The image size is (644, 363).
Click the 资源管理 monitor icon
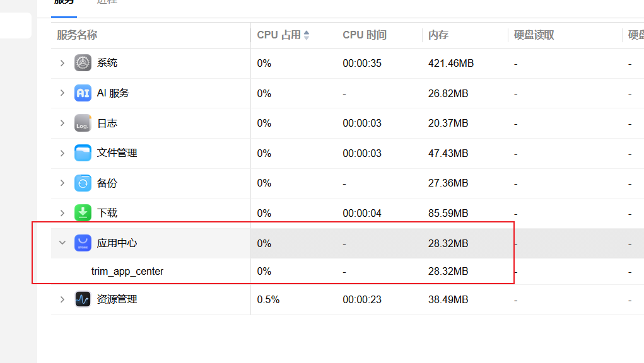click(x=83, y=299)
